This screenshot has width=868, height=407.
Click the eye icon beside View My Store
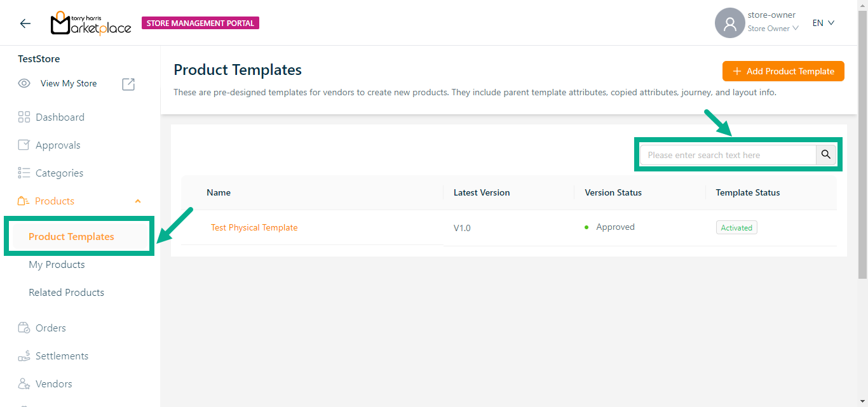24,84
